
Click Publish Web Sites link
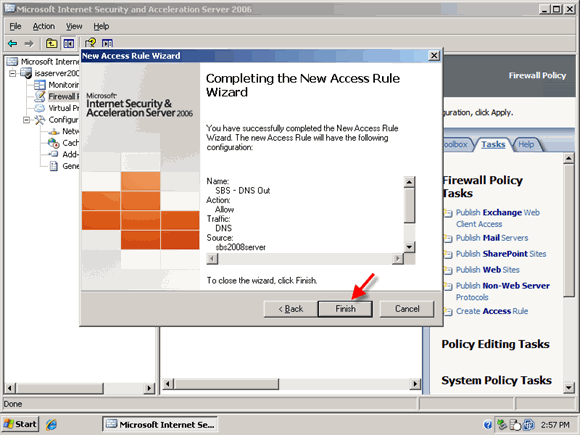488,270
